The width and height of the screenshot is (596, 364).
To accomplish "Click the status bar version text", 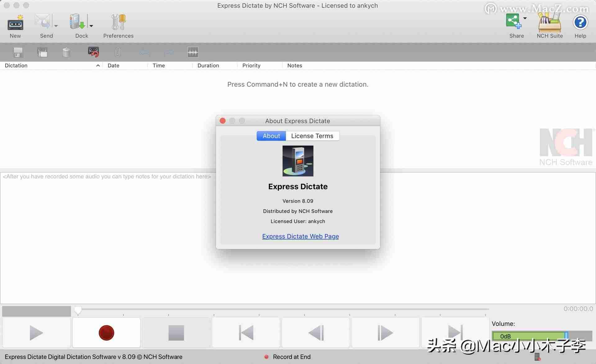I will pos(93,357).
